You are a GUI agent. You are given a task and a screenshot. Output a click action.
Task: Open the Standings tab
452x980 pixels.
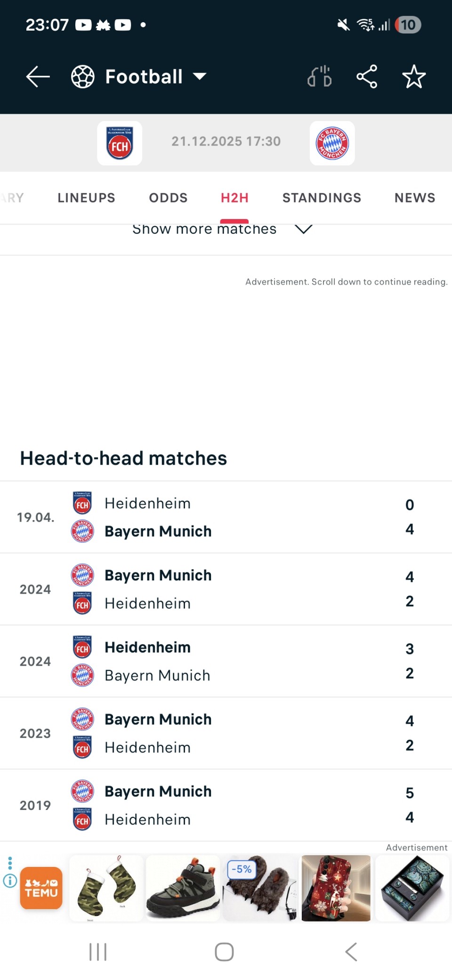point(322,198)
